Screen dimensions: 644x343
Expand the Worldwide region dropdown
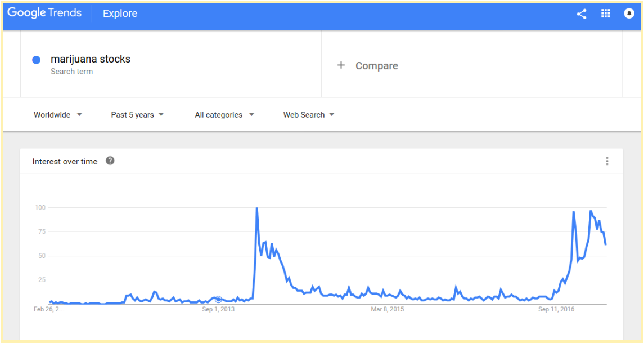click(x=58, y=115)
